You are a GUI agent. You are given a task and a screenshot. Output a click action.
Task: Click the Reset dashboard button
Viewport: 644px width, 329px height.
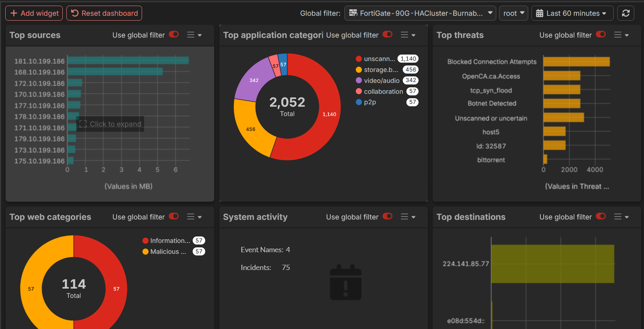pos(104,13)
